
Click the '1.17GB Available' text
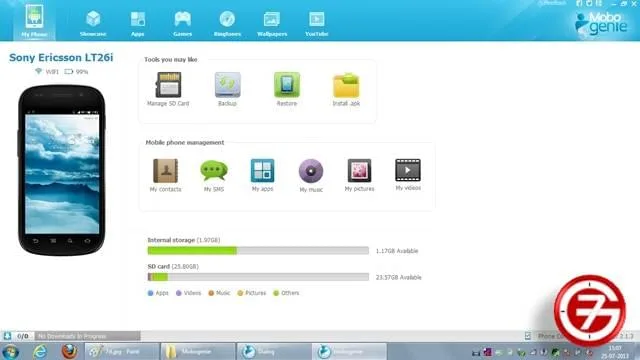click(397, 251)
